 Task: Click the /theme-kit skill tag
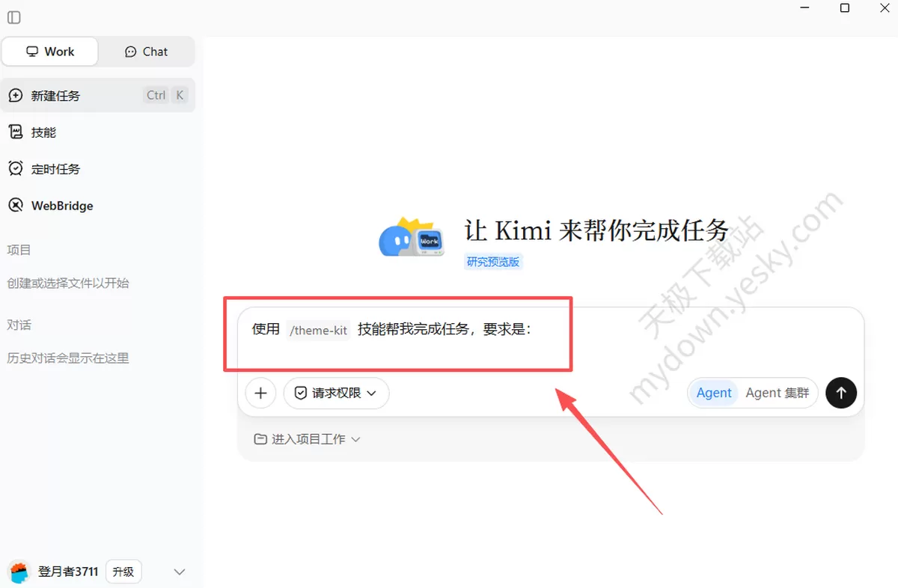pos(319,330)
